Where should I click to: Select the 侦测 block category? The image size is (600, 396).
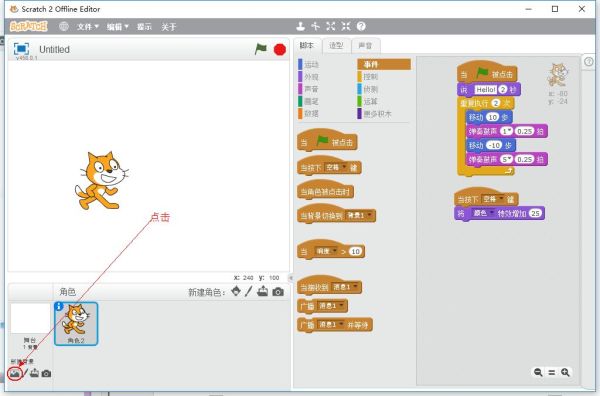(368, 89)
